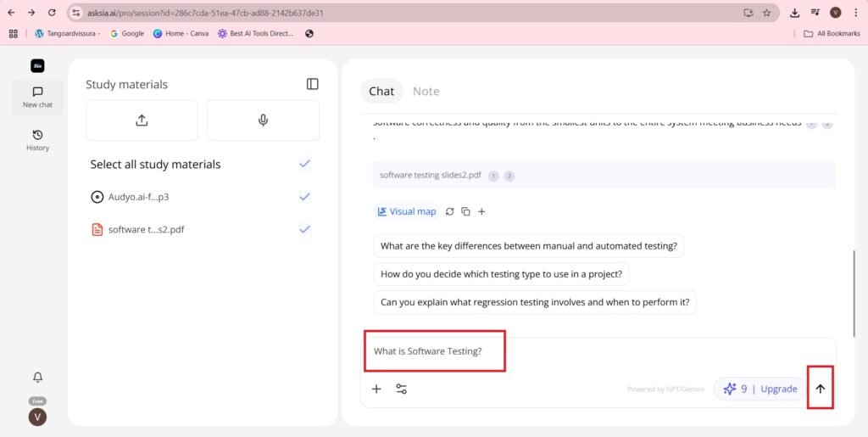Select the manual versus automated testing suggestion
868x437 pixels.
[x=529, y=246]
